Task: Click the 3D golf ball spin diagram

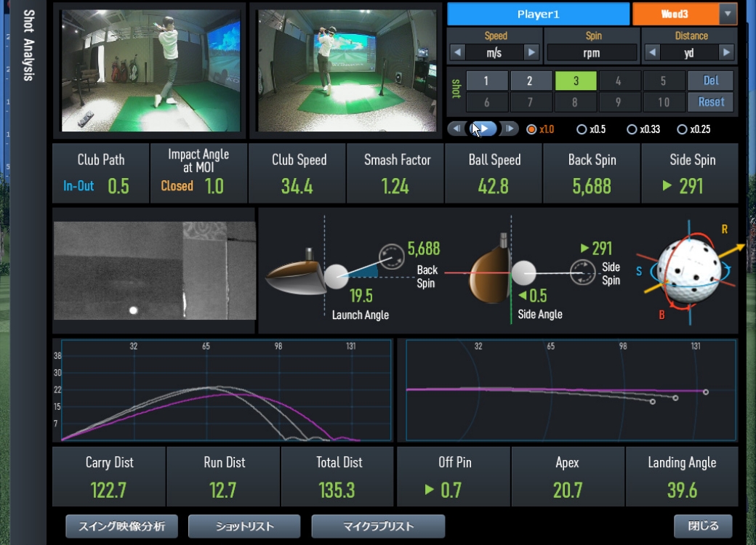Action: coord(687,270)
